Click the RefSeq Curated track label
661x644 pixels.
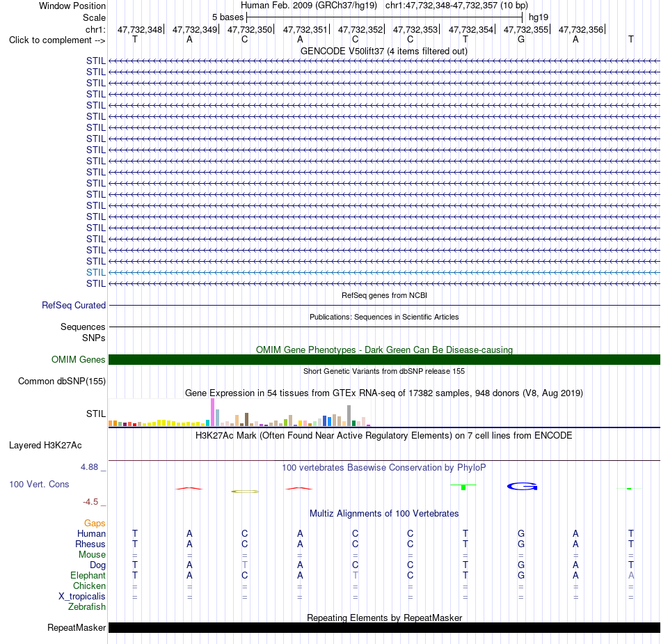(74, 306)
